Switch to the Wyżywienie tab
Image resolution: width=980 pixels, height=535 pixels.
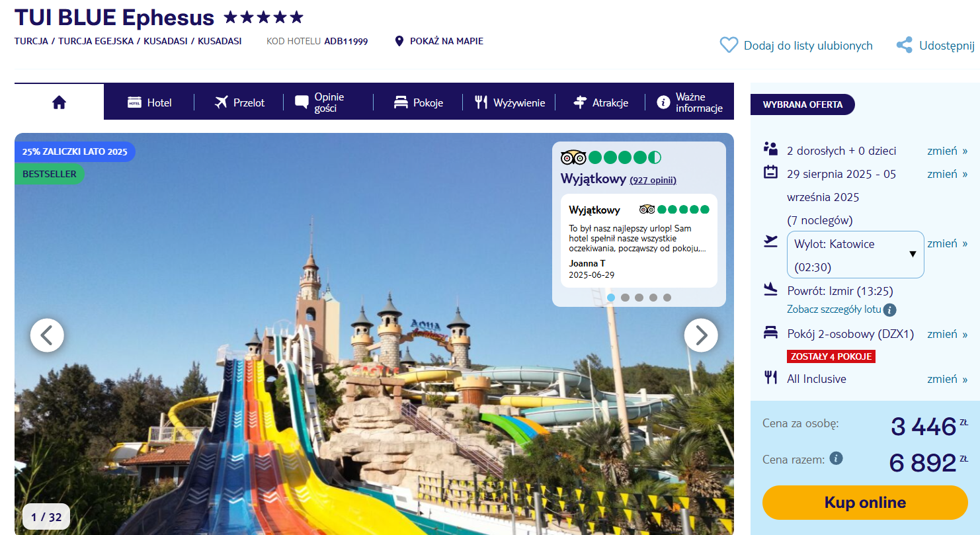[x=510, y=103]
